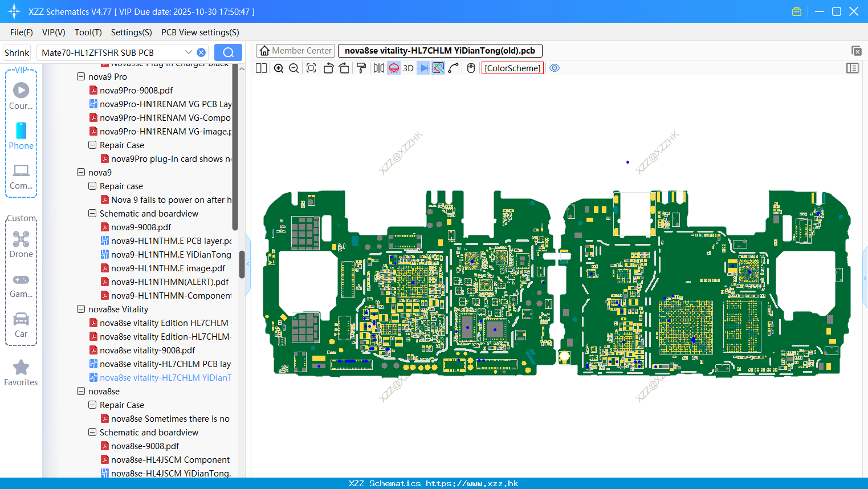Toggle the diode mode icon

click(423, 68)
